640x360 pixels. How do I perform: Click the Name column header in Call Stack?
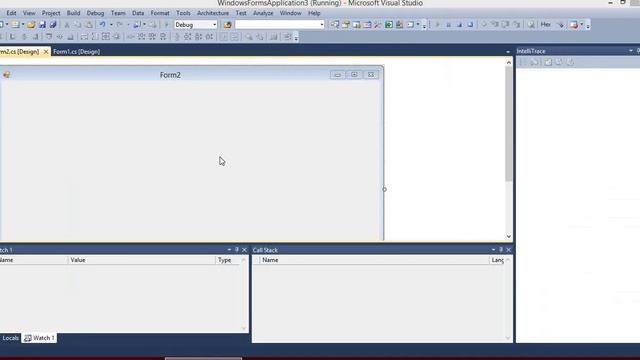(x=375, y=260)
